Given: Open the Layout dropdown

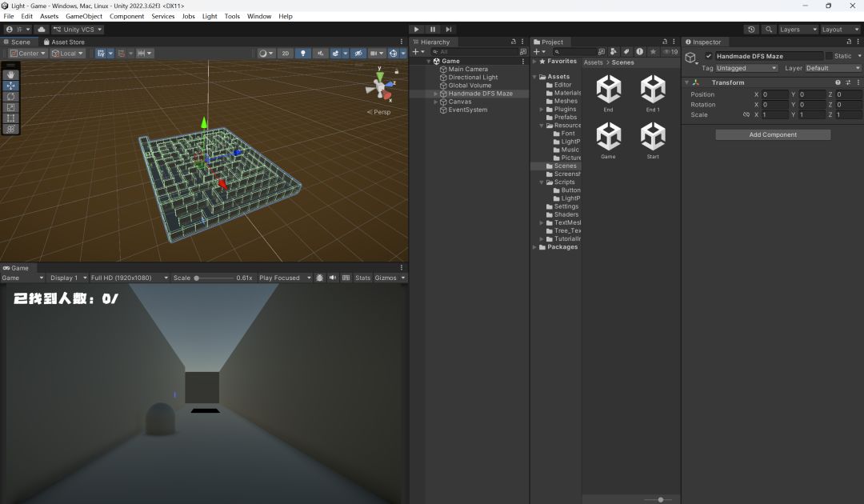Looking at the screenshot, I should pyautogui.click(x=840, y=29).
